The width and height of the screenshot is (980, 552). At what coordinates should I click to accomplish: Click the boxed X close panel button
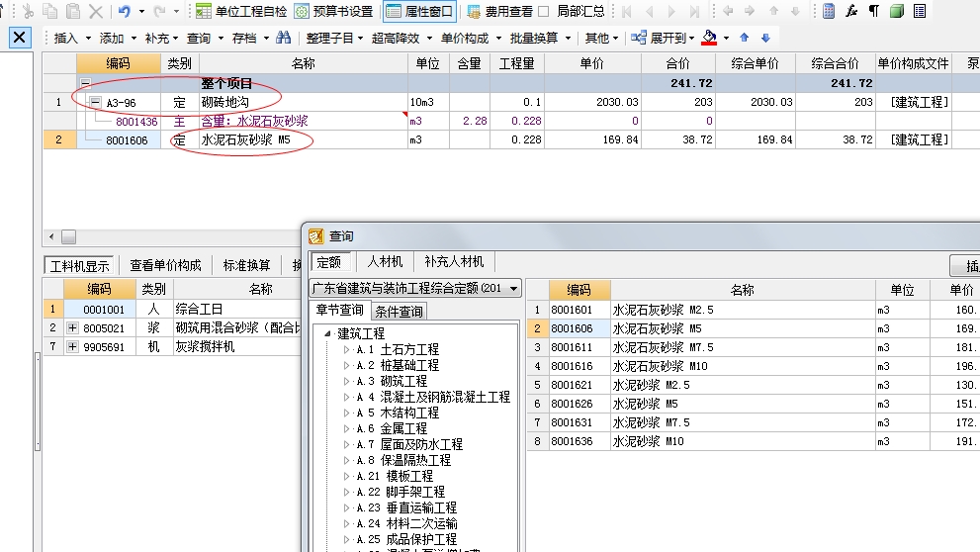coord(20,38)
